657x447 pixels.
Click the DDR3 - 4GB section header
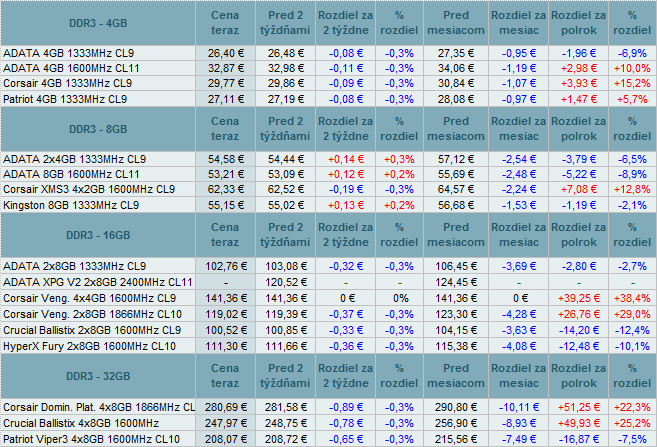click(98, 23)
